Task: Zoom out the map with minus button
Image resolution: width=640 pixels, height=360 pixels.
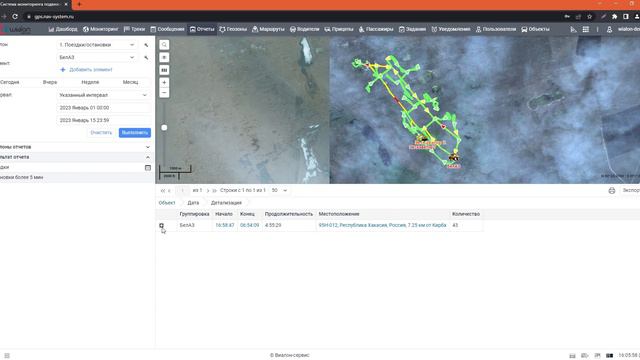Action: coord(164,93)
